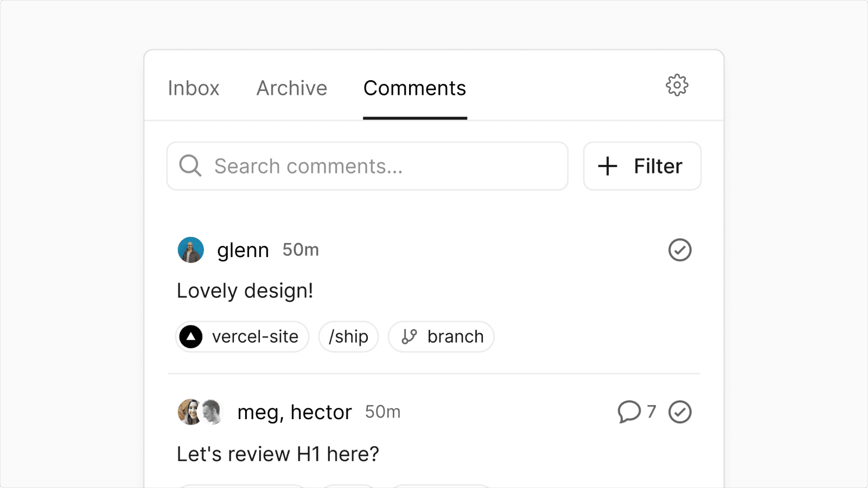Resolve glenn's comment with checkmark
Image resolution: width=868 pixels, height=488 pixels.
680,250
